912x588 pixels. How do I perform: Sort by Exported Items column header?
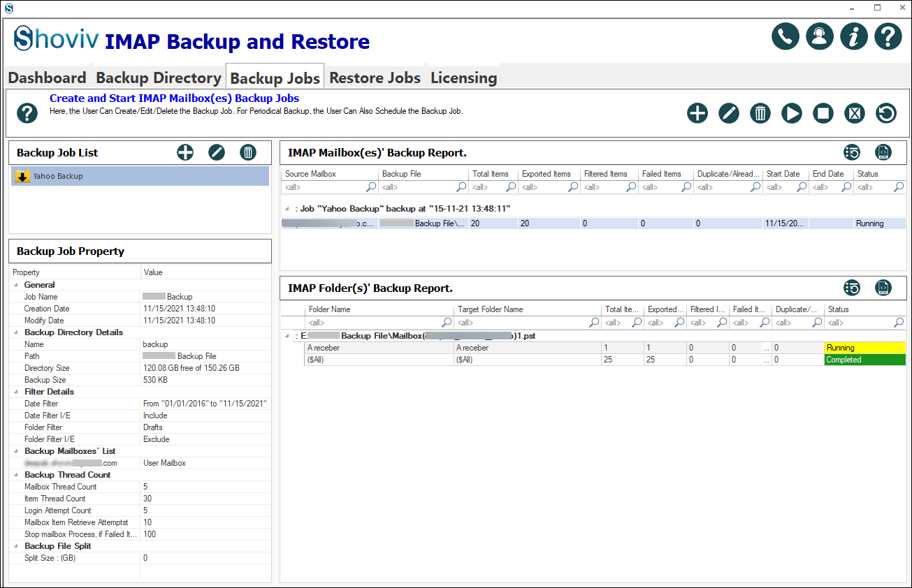click(x=549, y=174)
